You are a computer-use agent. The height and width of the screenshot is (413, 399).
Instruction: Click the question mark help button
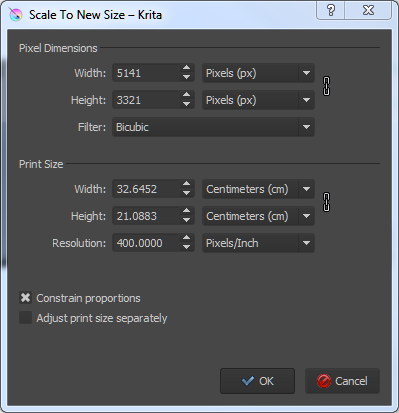click(x=331, y=10)
